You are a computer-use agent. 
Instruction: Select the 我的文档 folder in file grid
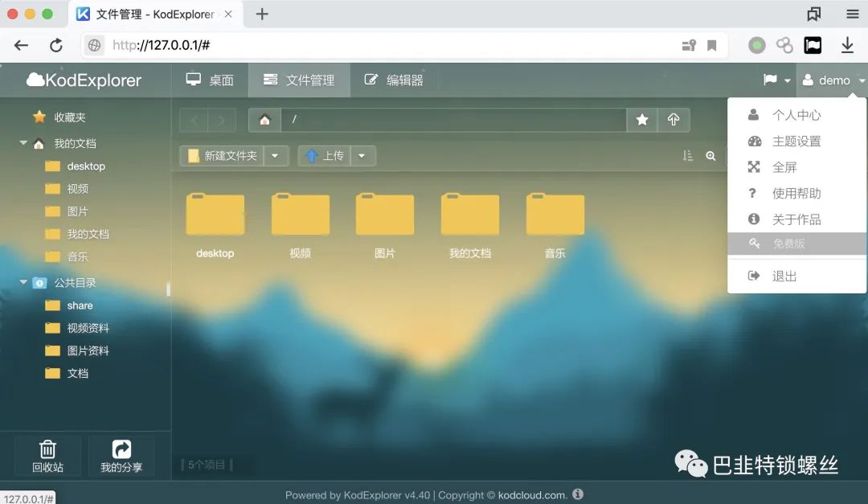[x=470, y=226]
